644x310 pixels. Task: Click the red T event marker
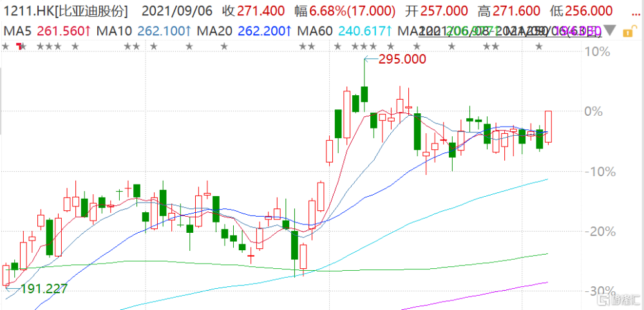point(18,46)
